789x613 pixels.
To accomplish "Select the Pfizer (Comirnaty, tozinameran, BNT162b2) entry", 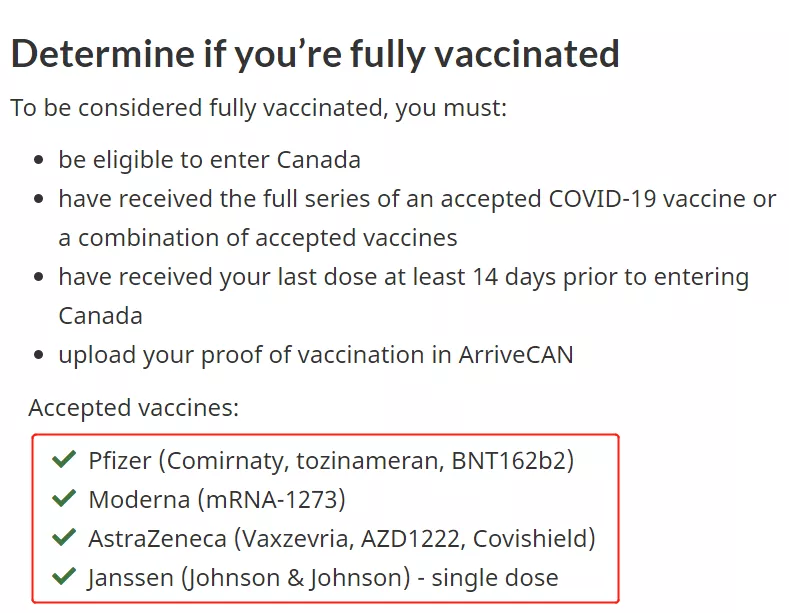I will pos(331,461).
